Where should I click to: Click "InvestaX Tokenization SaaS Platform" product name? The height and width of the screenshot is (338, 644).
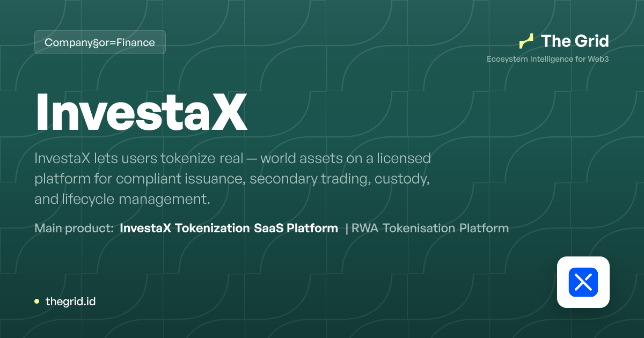pos(229,228)
